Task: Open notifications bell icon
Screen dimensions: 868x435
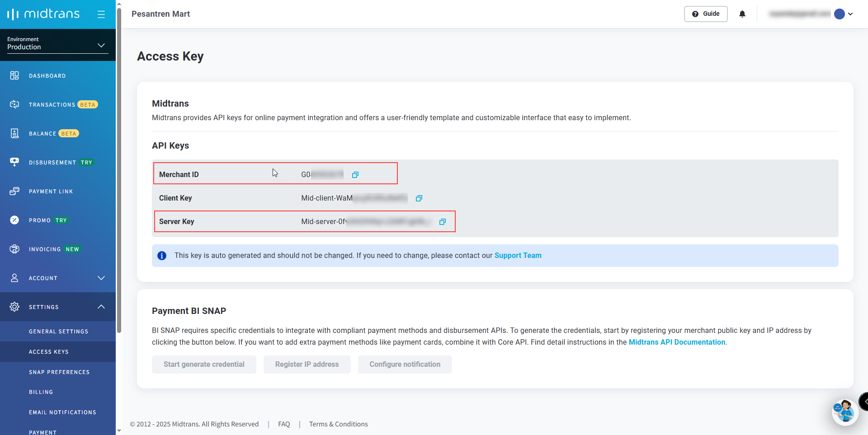Action: pos(742,14)
